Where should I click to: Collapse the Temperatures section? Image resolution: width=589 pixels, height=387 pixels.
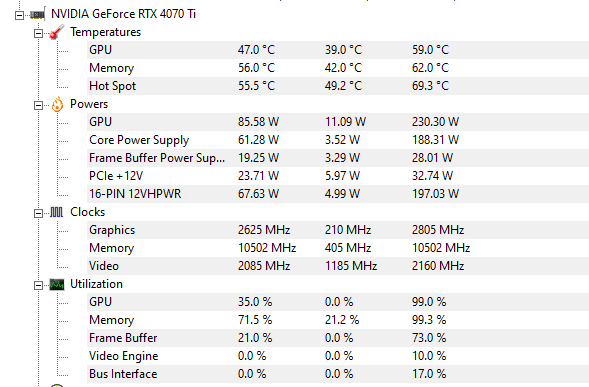38,33
